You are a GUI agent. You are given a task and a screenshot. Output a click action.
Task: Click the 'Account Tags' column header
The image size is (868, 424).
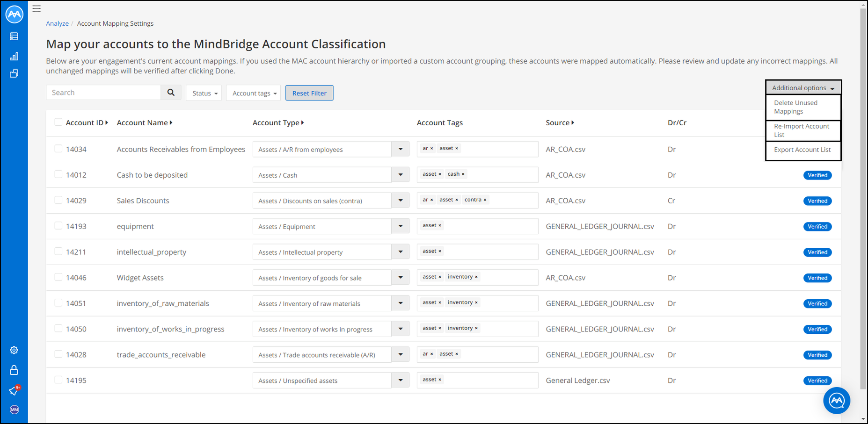(440, 122)
